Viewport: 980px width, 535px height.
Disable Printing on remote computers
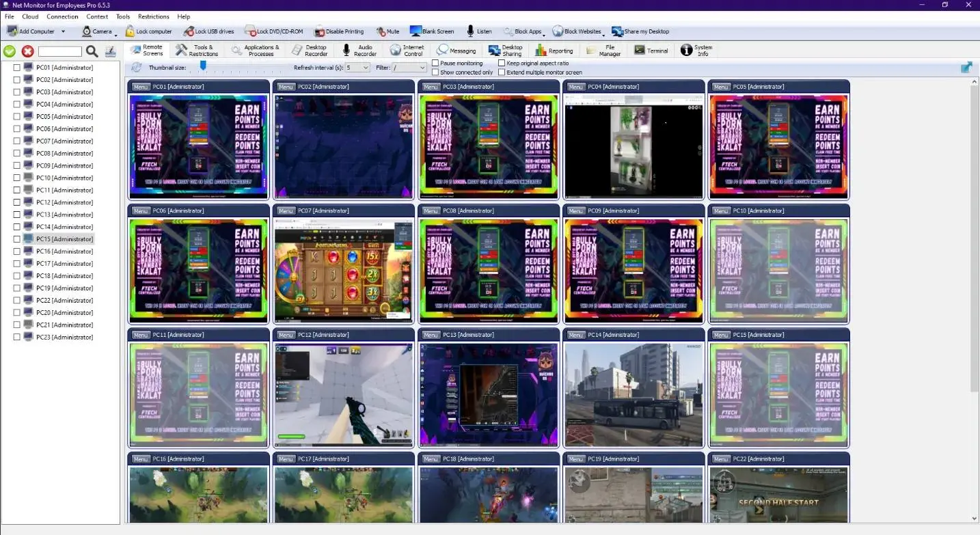pyautogui.click(x=339, y=31)
